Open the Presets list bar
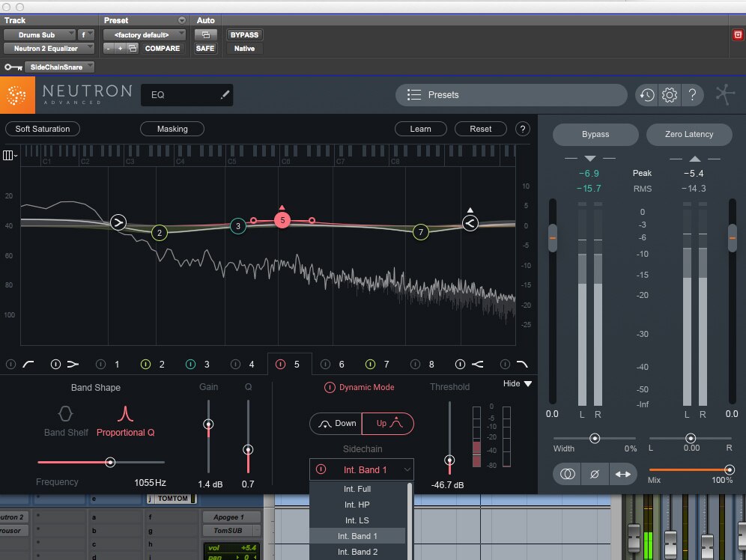746x560 pixels. [x=511, y=95]
